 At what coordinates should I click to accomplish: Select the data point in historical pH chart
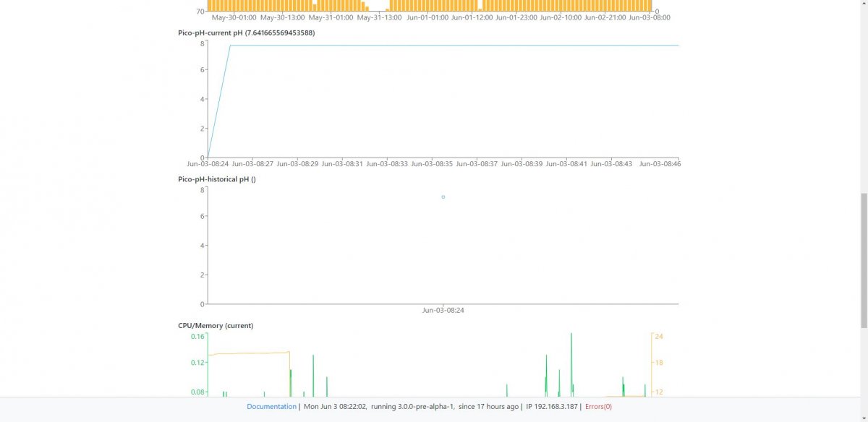tap(443, 197)
